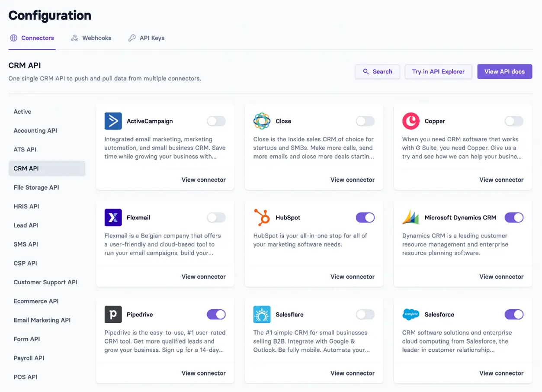Click the Flexmail logo icon
542x392 pixels.
pyautogui.click(x=113, y=218)
